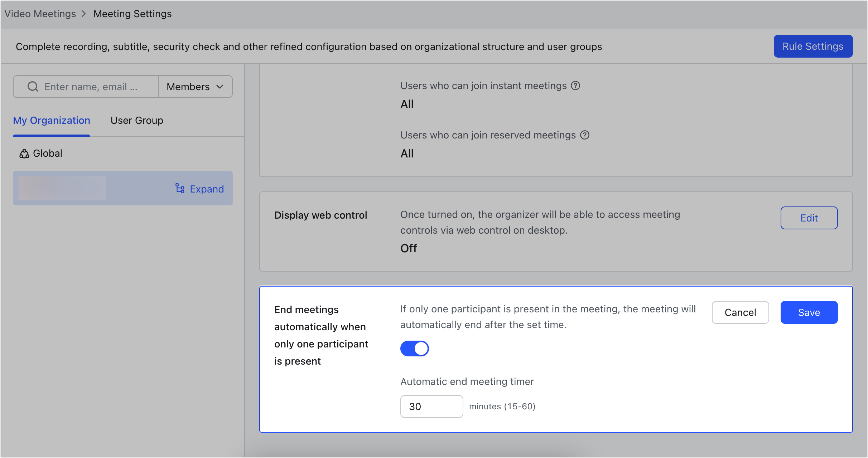Click the timer minutes input showing 30

point(431,406)
